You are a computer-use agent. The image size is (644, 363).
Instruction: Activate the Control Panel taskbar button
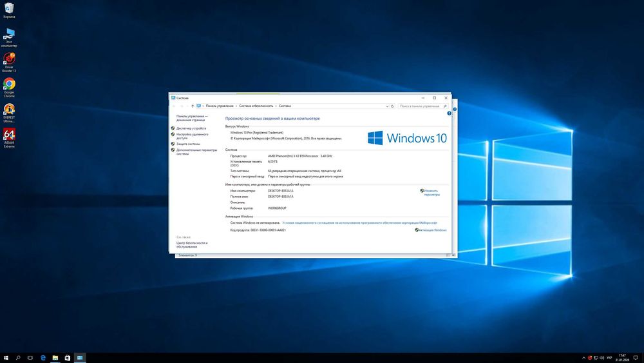[x=80, y=358]
